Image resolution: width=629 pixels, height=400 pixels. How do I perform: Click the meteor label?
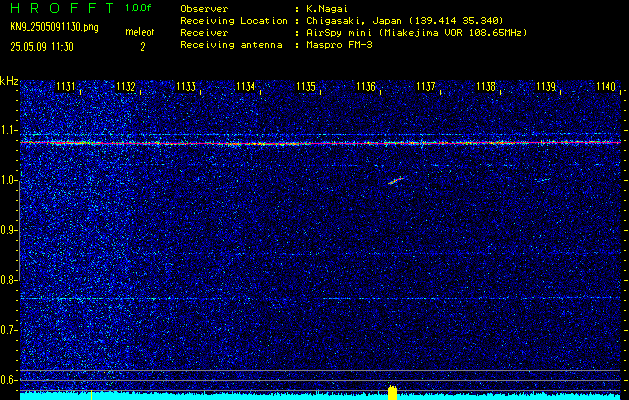tap(140, 32)
